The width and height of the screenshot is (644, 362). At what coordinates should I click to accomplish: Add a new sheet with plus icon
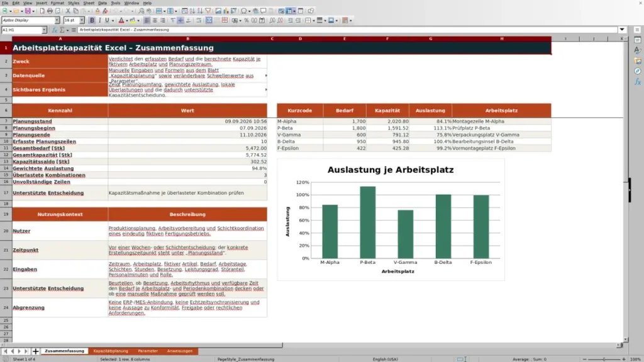(x=36, y=351)
